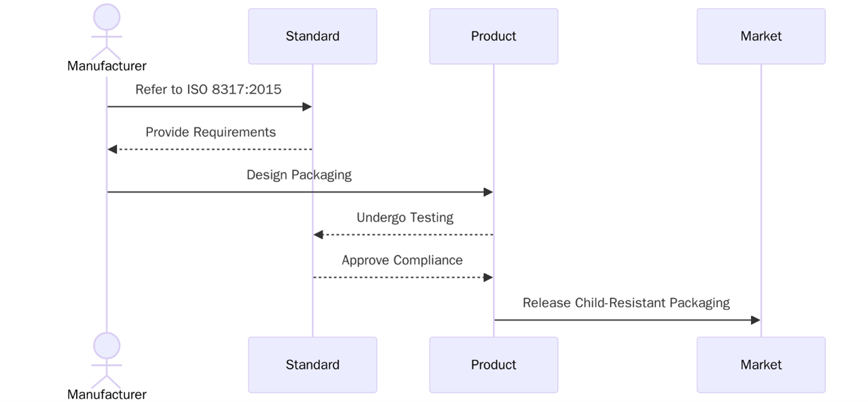
Task: Click the top Product participant box
Action: coord(493,36)
